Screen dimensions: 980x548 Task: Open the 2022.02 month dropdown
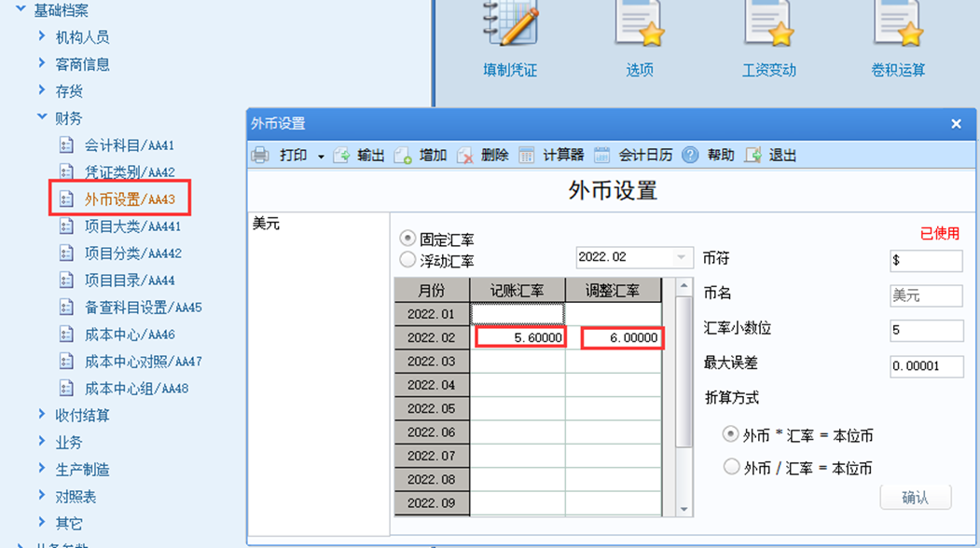[x=682, y=257]
